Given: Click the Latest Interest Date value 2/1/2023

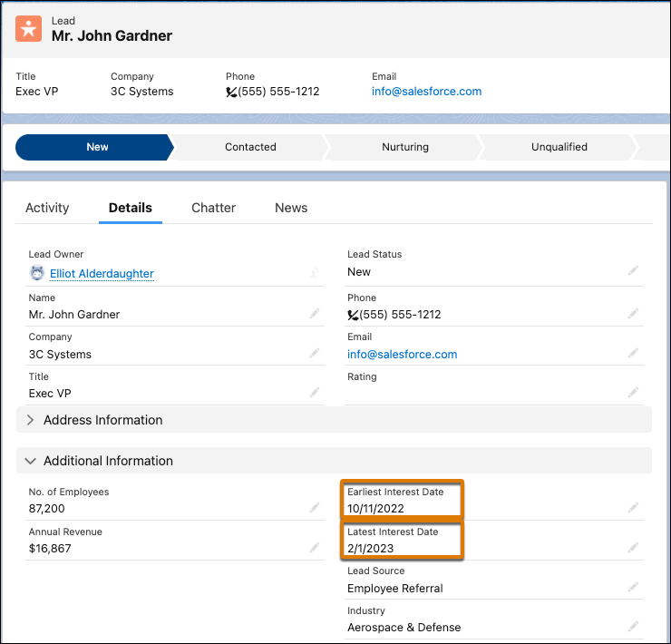Looking at the screenshot, I should tap(371, 549).
